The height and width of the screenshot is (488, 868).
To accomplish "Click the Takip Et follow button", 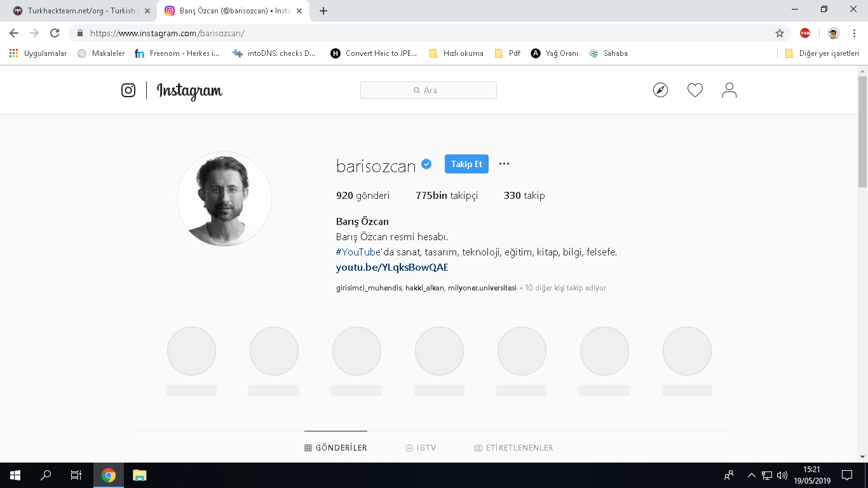I will click(x=466, y=164).
